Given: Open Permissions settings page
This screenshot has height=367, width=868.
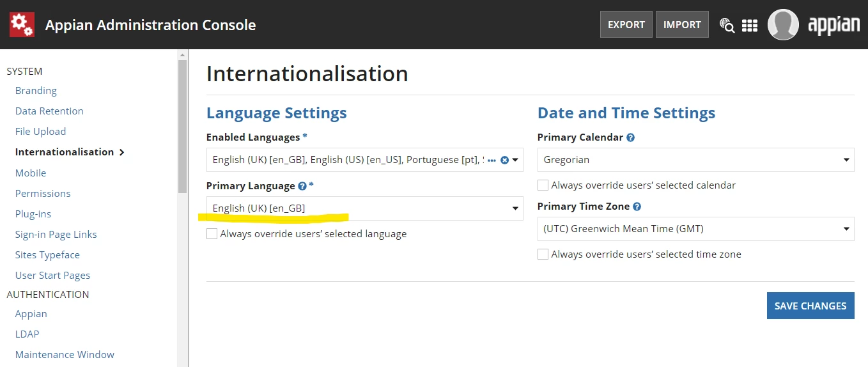Looking at the screenshot, I should 43,194.
